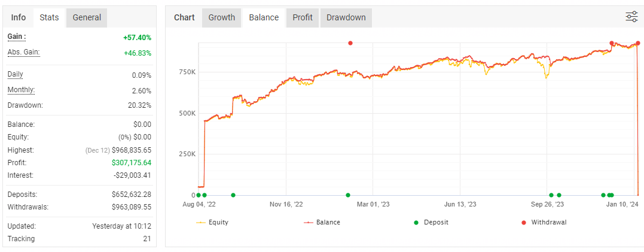The image size is (644, 252).
Task: Toggle the Deposit legend markers
Action: point(431,223)
